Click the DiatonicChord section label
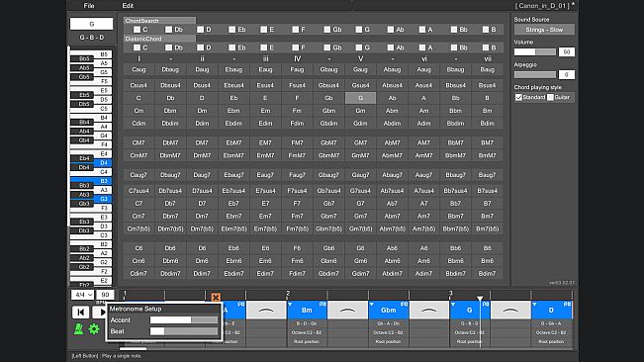The image size is (644, 362). click(159, 39)
